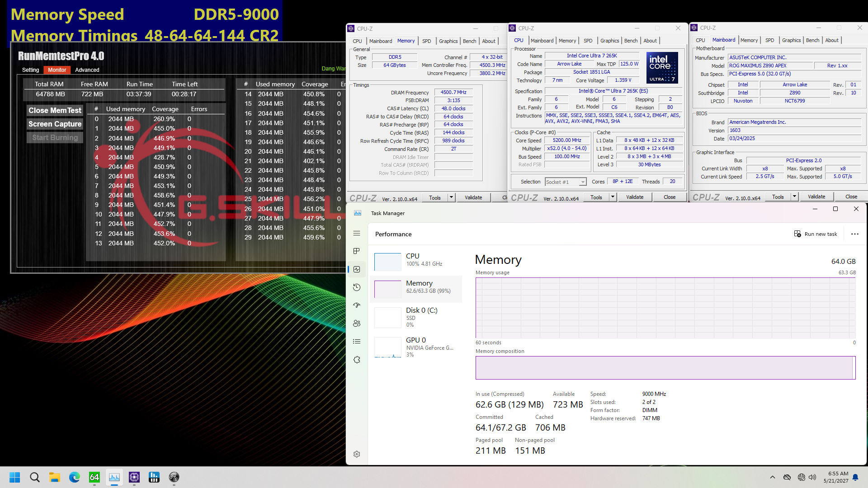Click the network icon in the system tray
This screenshot has height=488, width=868.
click(802, 477)
